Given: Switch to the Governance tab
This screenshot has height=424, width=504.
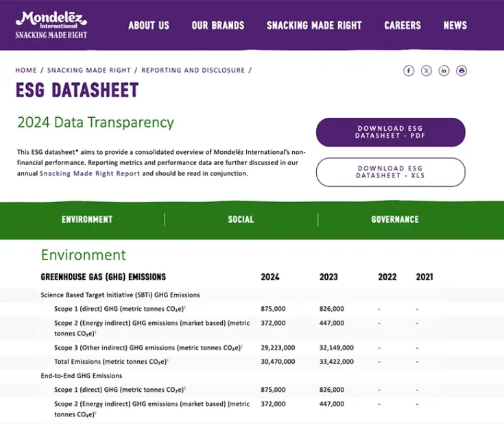Looking at the screenshot, I should coord(395,220).
